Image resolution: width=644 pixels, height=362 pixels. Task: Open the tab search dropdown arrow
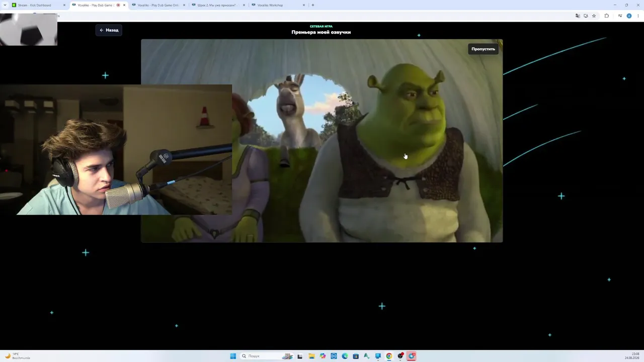(x=5, y=5)
